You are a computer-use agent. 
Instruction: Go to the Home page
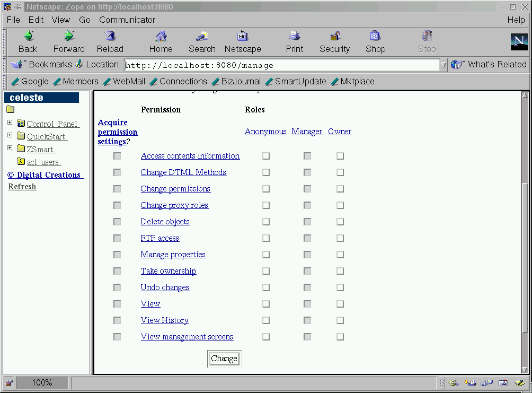coord(161,41)
